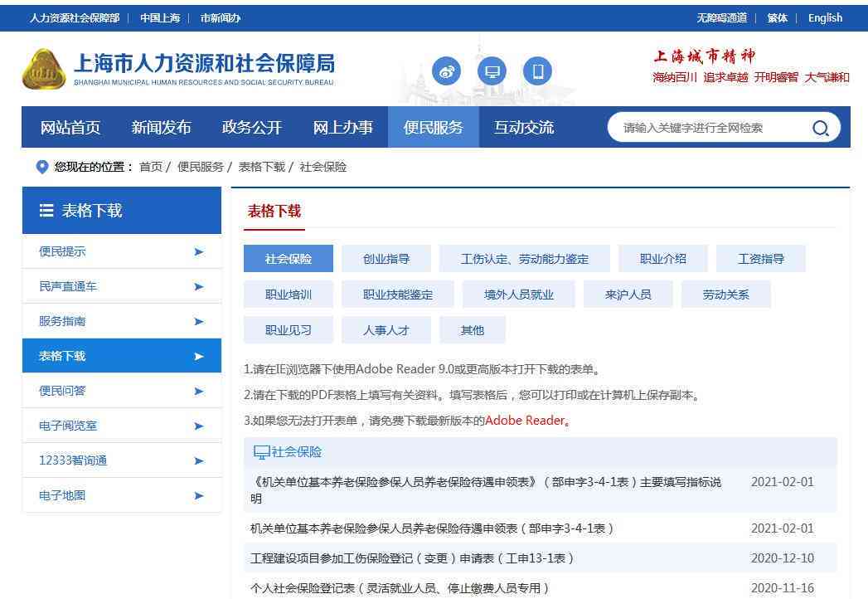Open 便民提示 sidebar label
Image resolution: width=868 pixels, height=599 pixels.
pos(62,251)
